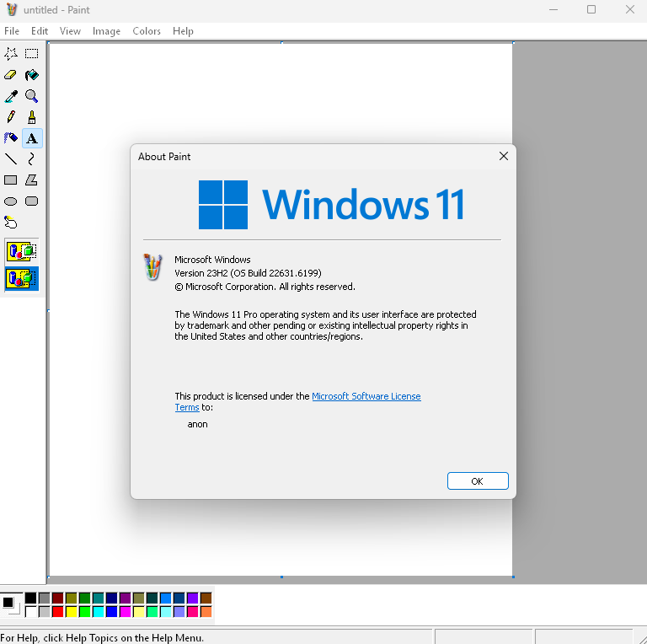647x644 pixels.
Task: Open the Microsoft Software License link
Action: [366, 396]
